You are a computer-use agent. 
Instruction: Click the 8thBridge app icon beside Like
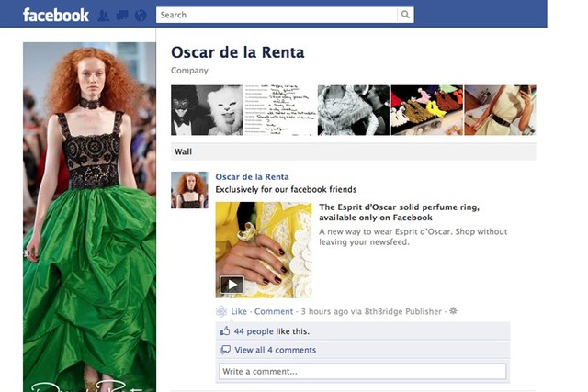(x=221, y=311)
